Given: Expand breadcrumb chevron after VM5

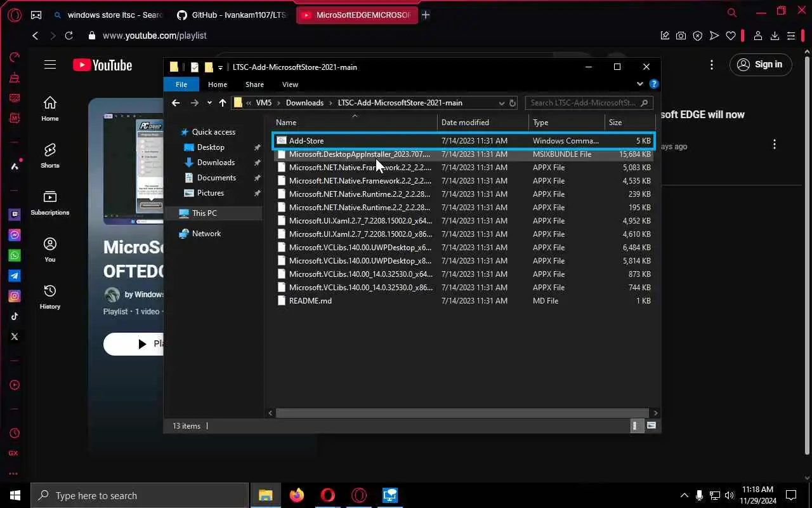Looking at the screenshot, I should [278, 103].
